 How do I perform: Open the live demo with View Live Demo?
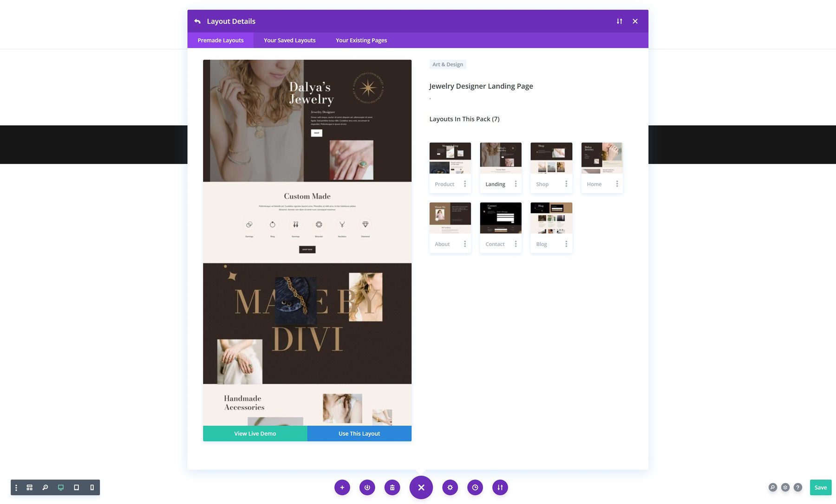coord(255,433)
